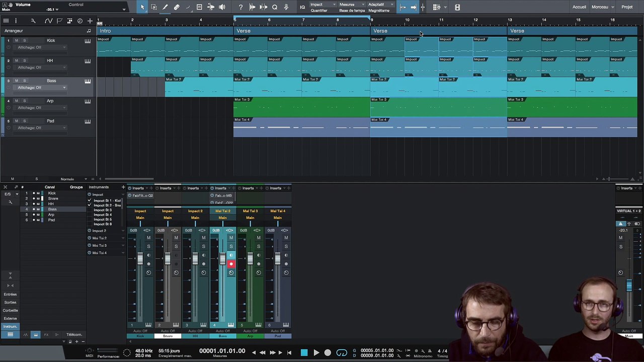Open keyboard icon on mixer channel 1
This screenshot has width=644, height=362.
tap(148, 325)
